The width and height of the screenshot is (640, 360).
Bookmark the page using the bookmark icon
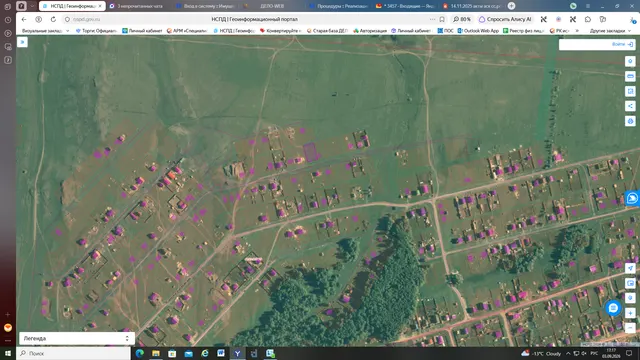[x=442, y=19]
